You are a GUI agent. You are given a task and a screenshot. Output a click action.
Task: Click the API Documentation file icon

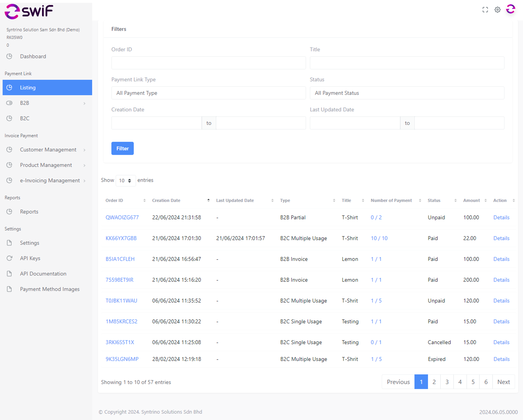(x=9, y=274)
